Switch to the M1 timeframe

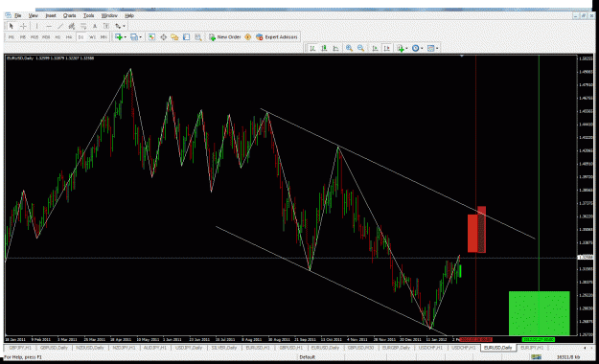coord(12,37)
